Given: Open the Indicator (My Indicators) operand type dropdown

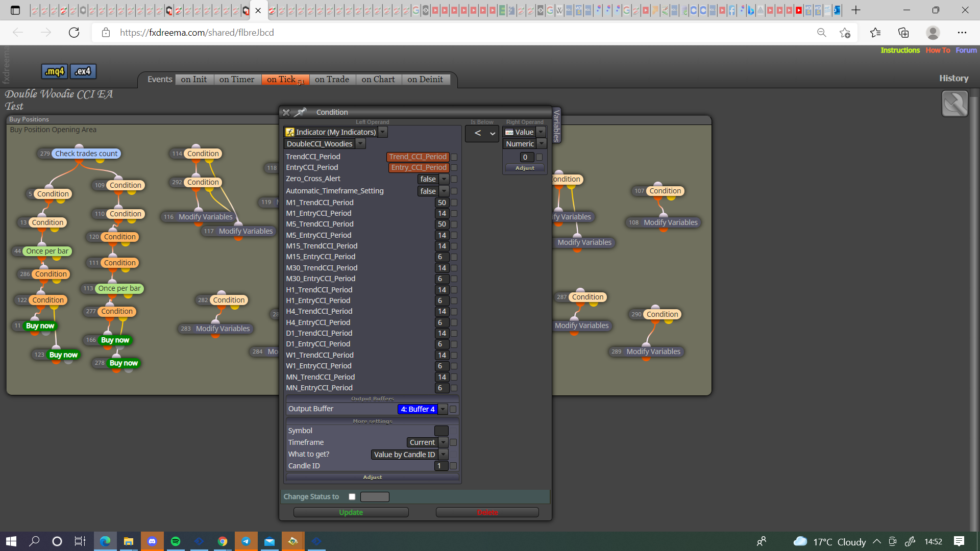Looking at the screenshot, I should tap(383, 132).
